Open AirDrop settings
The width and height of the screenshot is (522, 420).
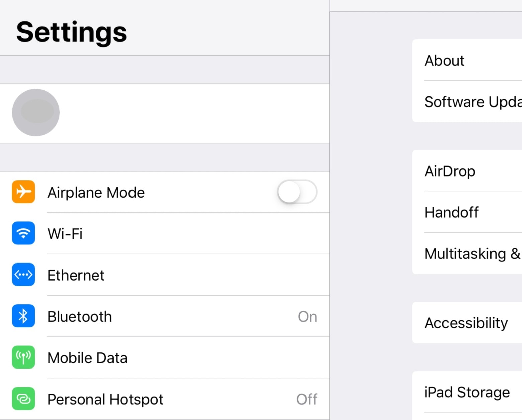point(468,171)
